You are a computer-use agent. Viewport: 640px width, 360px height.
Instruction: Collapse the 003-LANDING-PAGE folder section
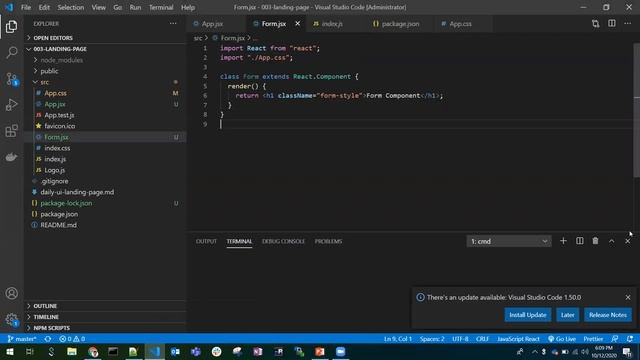coord(105,49)
